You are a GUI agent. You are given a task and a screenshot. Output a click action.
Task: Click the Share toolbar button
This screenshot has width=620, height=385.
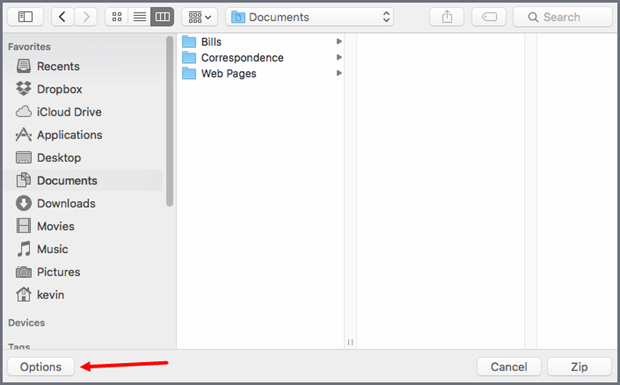coord(447,17)
